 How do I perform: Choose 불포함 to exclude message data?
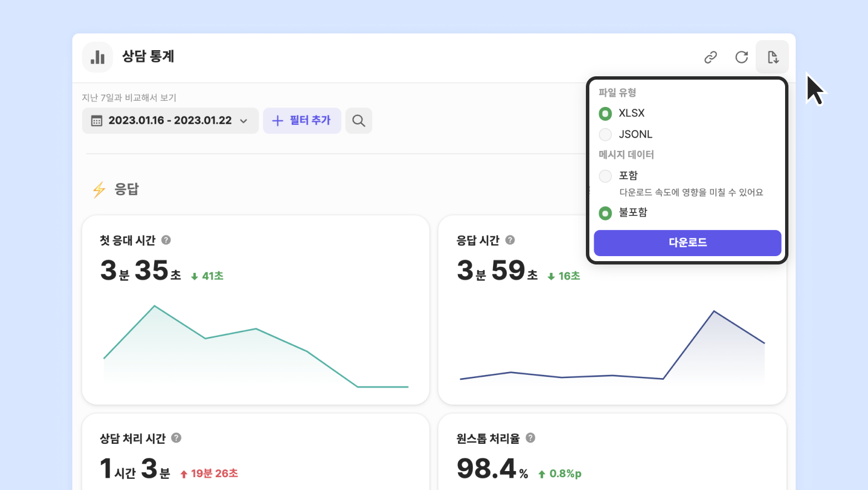[605, 213]
